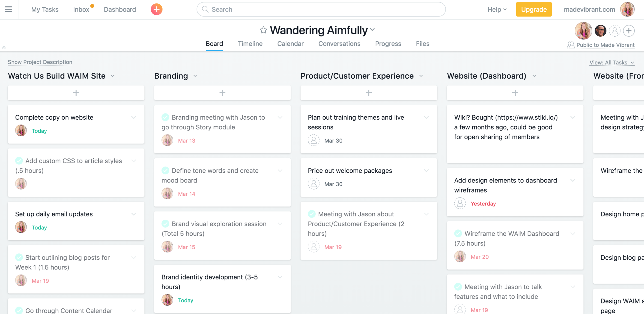Click the Upgrade button
The image size is (644, 314).
pyautogui.click(x=533, y=9)
